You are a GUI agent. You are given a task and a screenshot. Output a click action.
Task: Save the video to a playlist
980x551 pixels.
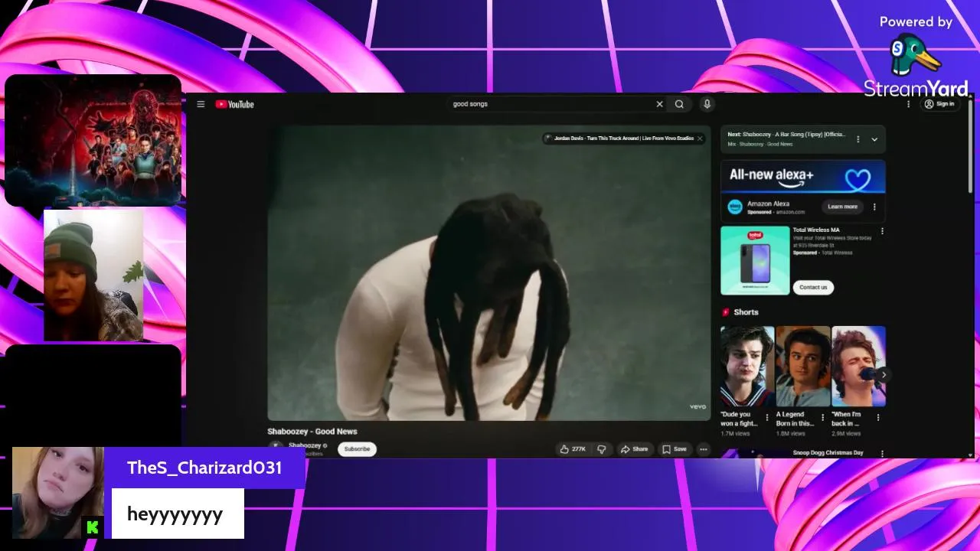(675, 449)
